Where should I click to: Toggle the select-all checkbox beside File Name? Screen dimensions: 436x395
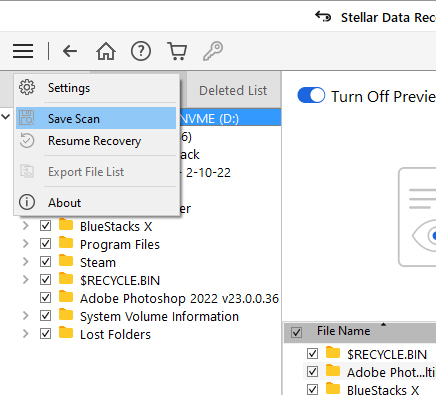click(296, 332)
